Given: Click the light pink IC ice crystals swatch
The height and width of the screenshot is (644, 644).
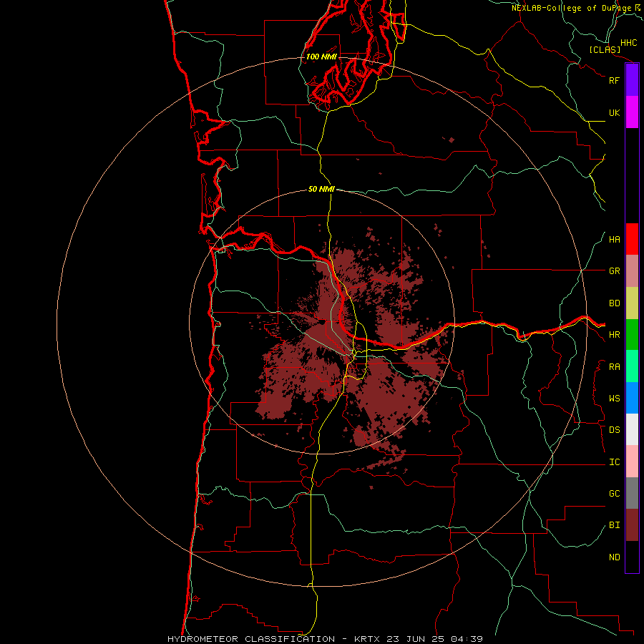Looking at the screenshot, I should point(632,462).
